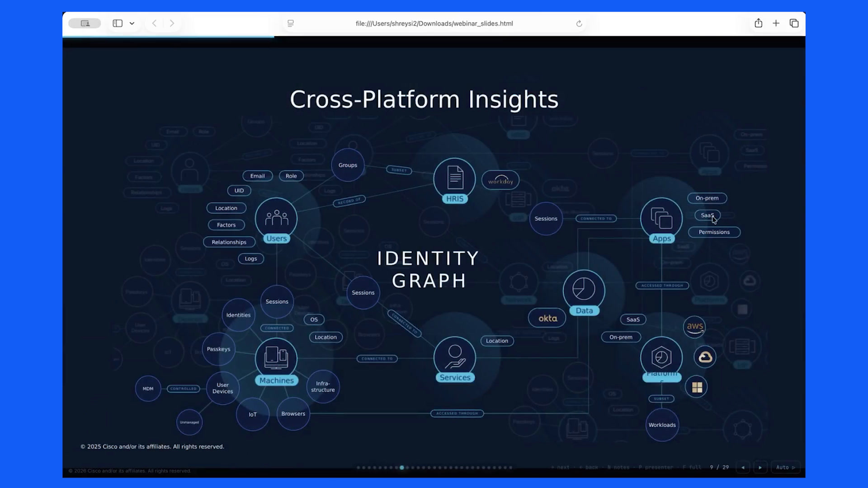
Task: Show the tab overview icon
Action: pos(794,23)
